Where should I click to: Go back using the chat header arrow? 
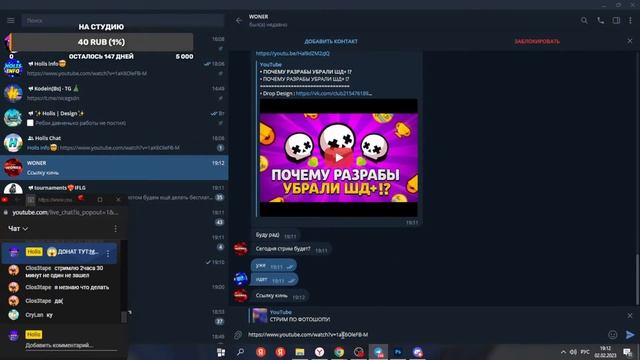coord(239,20)
